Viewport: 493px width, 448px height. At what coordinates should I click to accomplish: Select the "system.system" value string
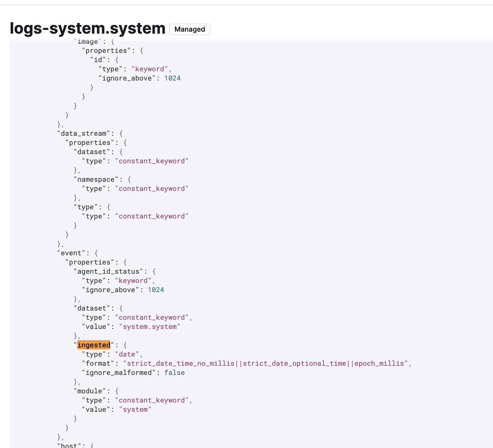point(150,327)
